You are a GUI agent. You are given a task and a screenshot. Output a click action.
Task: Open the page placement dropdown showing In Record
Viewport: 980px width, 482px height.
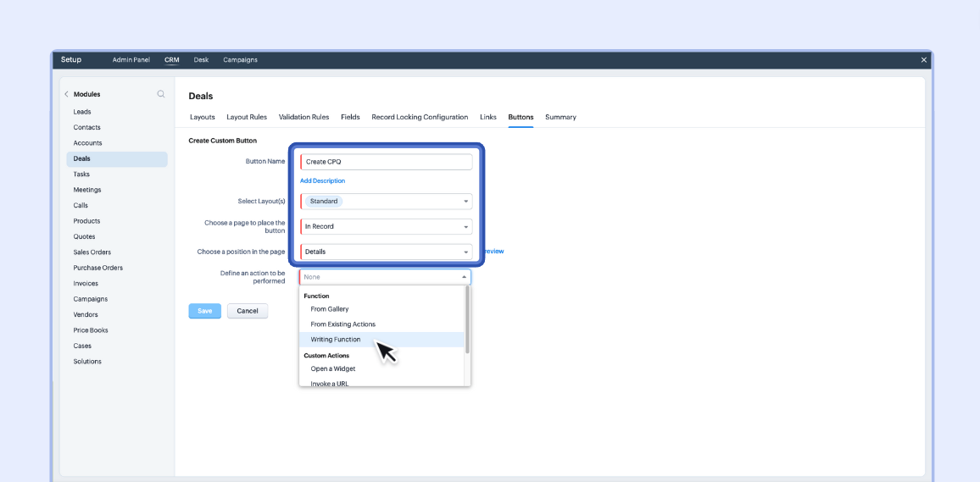[x=465, y=227]
